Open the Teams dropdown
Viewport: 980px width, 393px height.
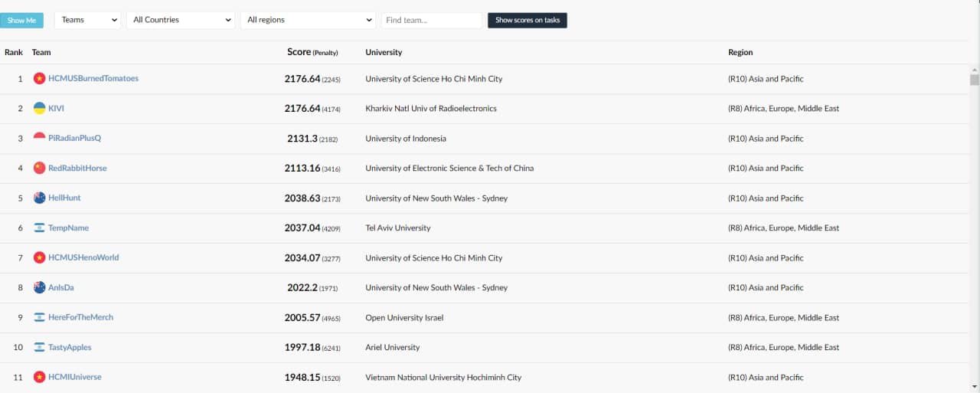coord(88,20)
